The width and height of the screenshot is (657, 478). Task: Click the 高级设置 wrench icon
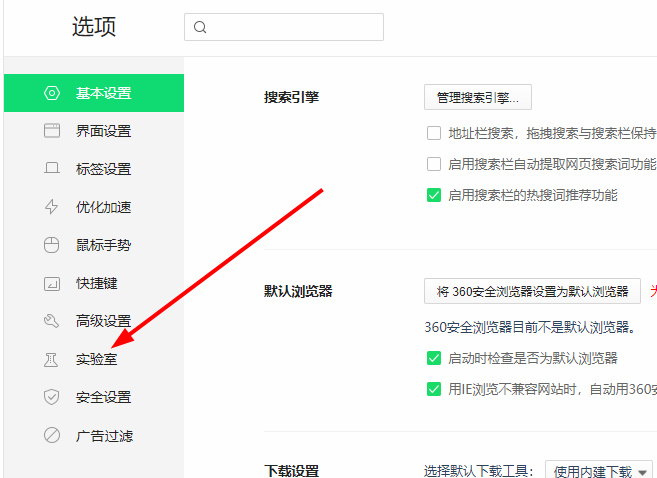[x=52, y=321]
